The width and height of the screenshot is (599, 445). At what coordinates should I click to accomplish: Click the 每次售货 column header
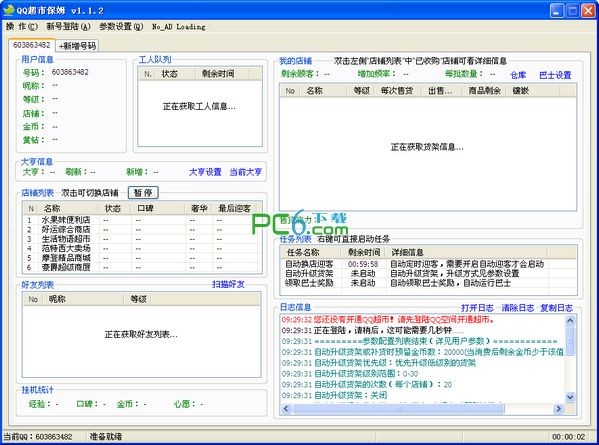tap(397, 91)
